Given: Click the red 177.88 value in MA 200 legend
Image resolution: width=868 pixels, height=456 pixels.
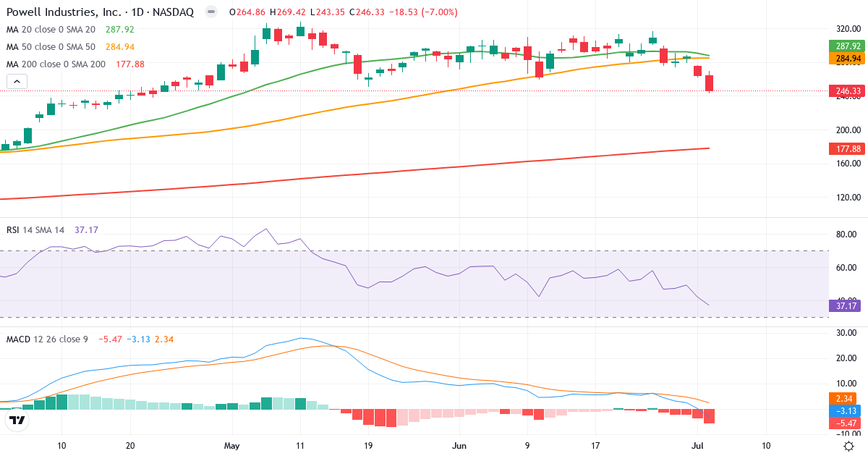Looking at the screenshot, I should 129,64.
